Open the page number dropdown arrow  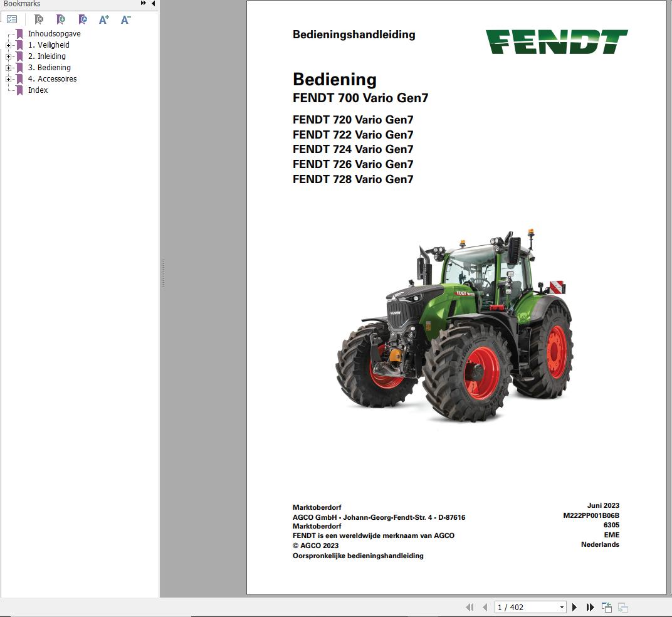(562, 607)
